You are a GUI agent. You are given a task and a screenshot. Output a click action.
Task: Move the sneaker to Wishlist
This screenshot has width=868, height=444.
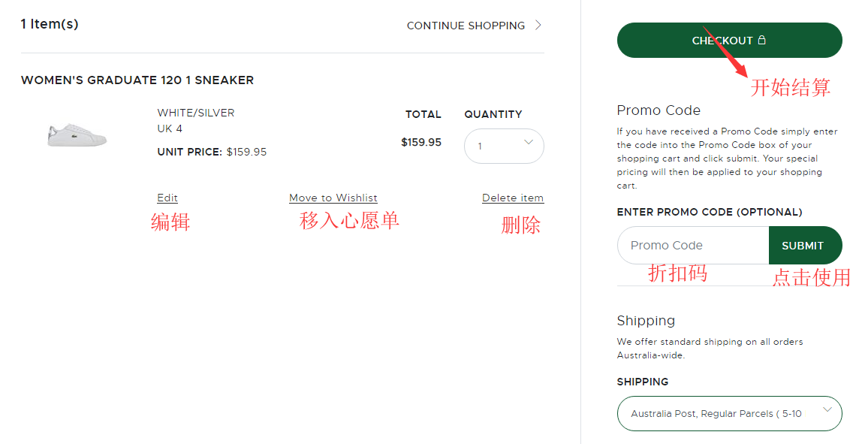(333, 198)
